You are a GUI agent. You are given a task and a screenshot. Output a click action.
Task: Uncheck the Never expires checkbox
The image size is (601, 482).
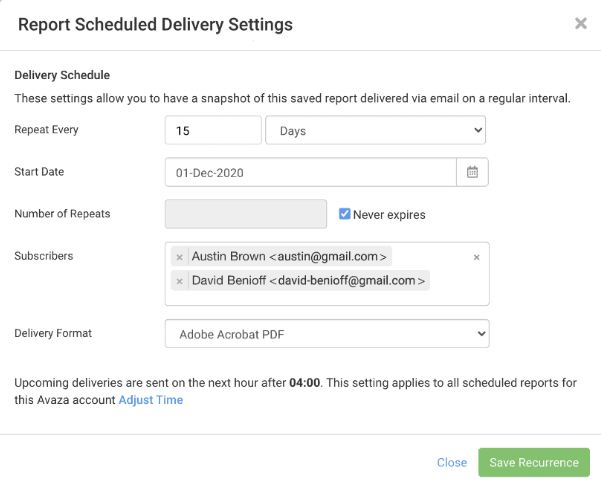(345, 214)
